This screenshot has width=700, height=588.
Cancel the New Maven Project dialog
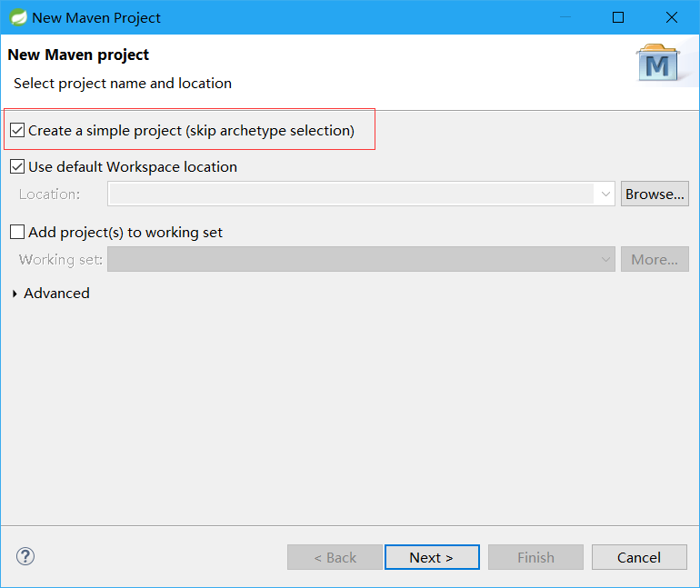[639, 557]
